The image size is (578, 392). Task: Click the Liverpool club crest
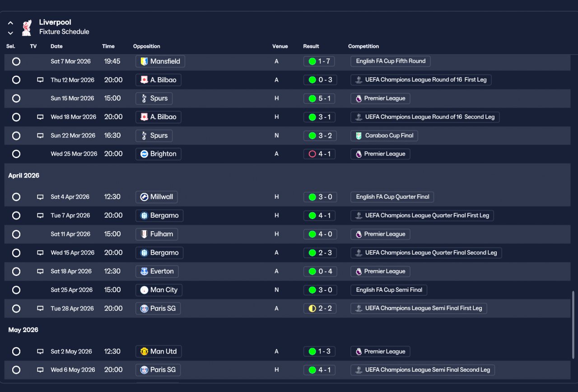(x=27, y=27)
